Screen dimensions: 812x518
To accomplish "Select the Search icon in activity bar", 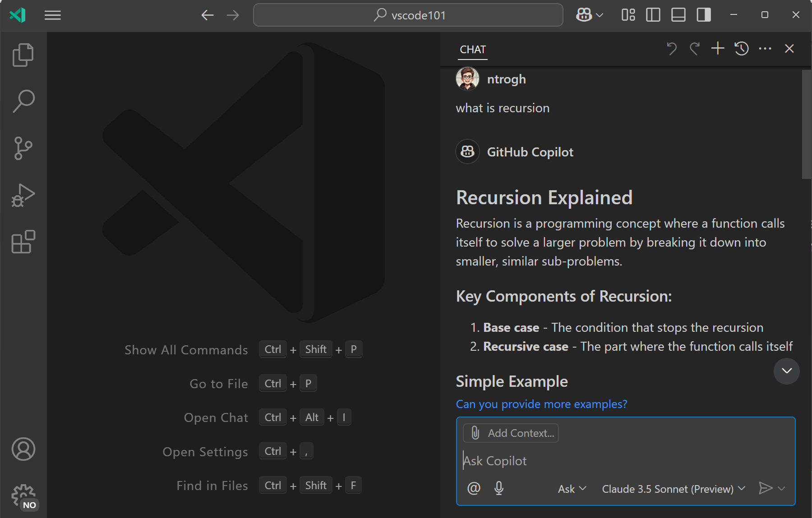I will [x=23, y=101].
